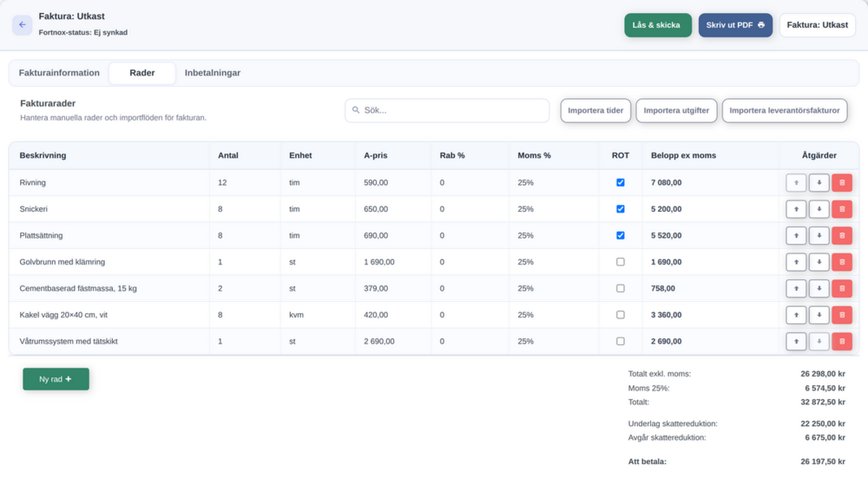868x478 pixels.
Task: Open the Fakturainformation tab
Action: click(x=59, y=73)
